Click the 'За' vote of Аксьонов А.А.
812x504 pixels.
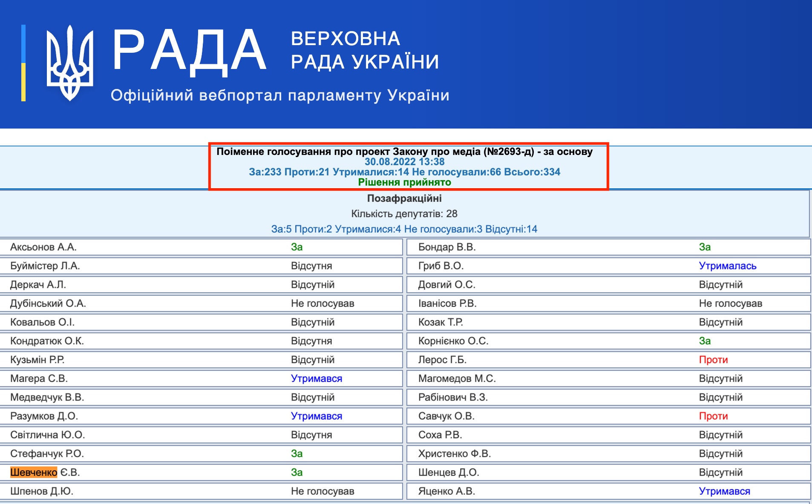pyautogui.click(x=297, y=247)
